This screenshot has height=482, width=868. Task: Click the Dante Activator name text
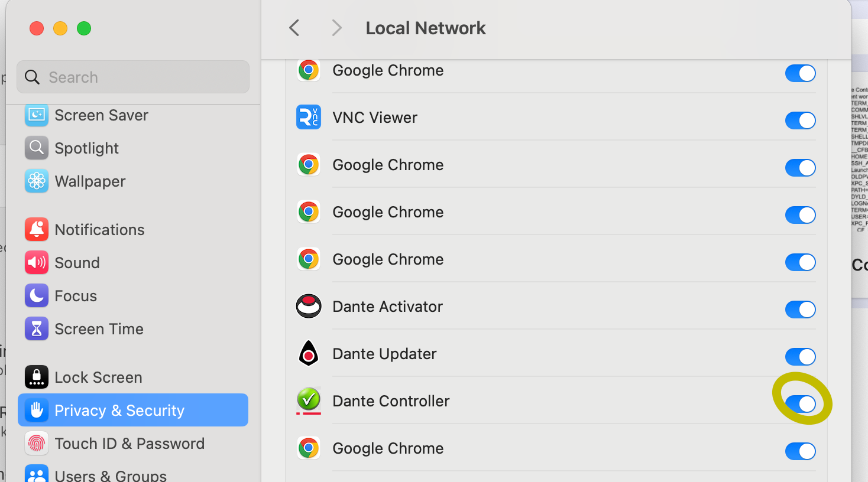click(x=387, y=307)
